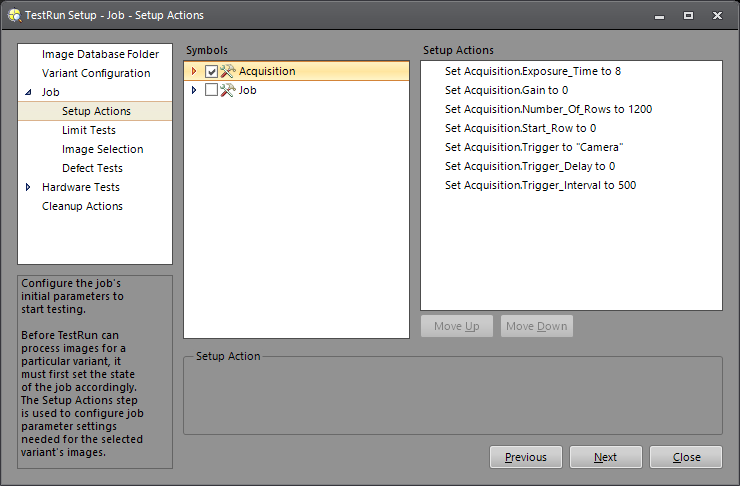Go to Variant Configuration step
Viewport: 740px width, 486px height.
96,73
